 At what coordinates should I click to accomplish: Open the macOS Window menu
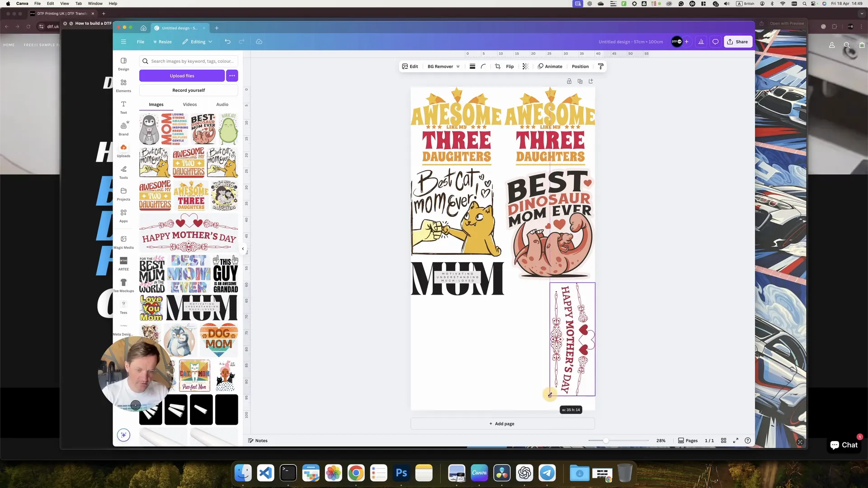click(x=95, y=4)
